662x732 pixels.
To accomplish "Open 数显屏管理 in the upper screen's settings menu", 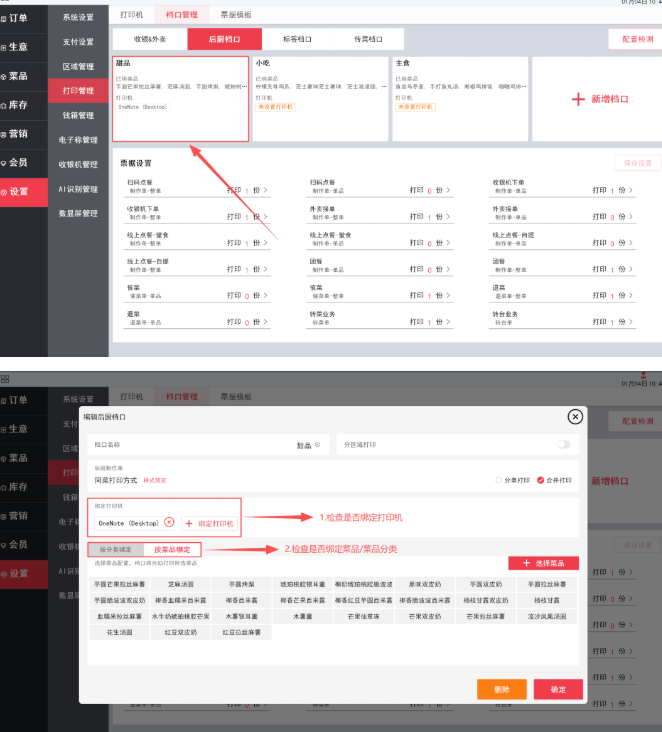I will (x=78, y=213).
